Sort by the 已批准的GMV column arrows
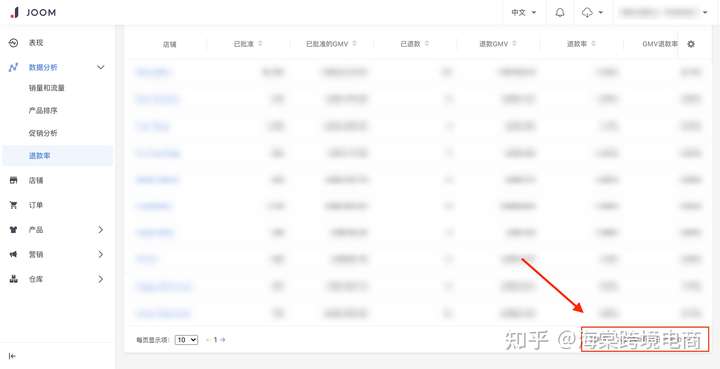 point(354,44)
